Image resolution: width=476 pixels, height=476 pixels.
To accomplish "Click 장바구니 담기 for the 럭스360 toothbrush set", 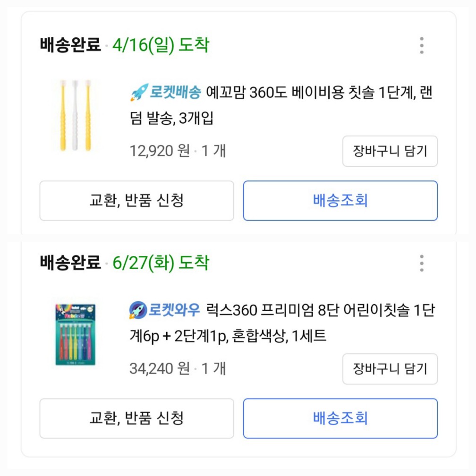I will tap(389, 369).
